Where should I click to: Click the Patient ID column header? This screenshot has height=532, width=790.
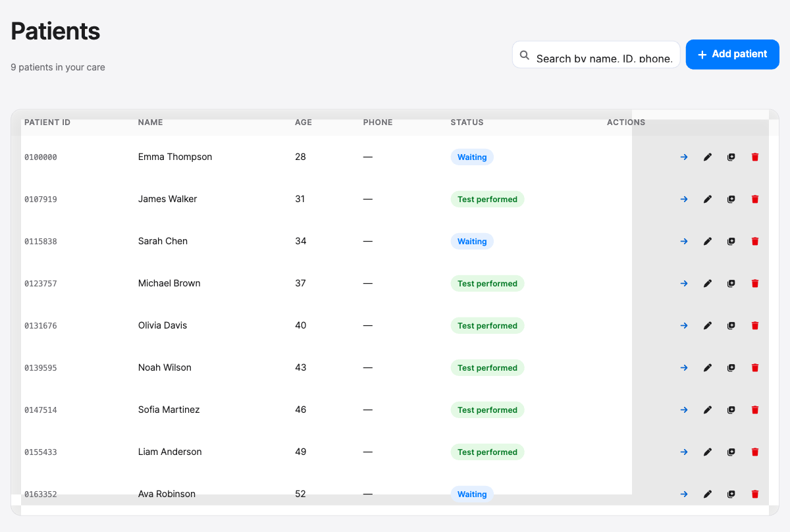[x=47, y=122]
